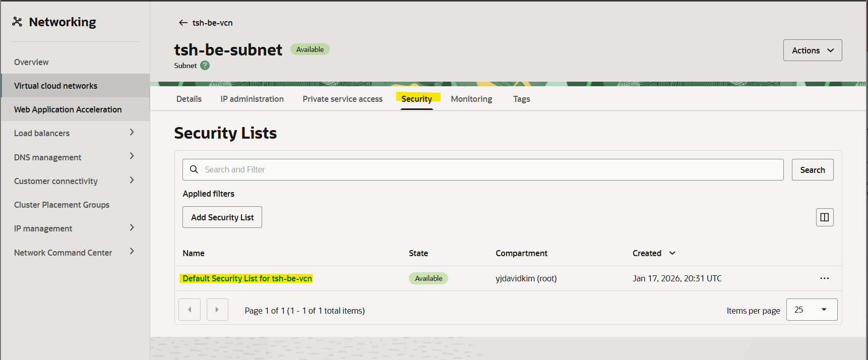Change Items per page dropdown
Viewport: 868px width, 360px height.
(x=812, y=310)
